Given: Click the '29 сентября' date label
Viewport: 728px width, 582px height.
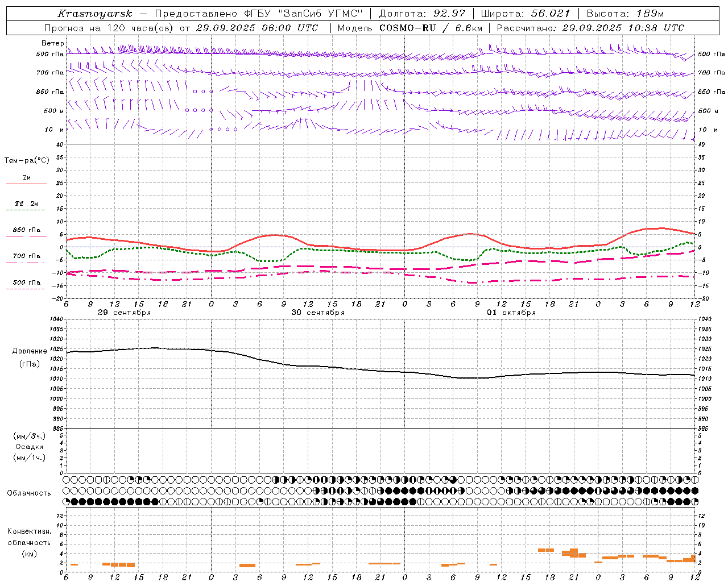Looking at the screenshot, I should click(125, 313).
